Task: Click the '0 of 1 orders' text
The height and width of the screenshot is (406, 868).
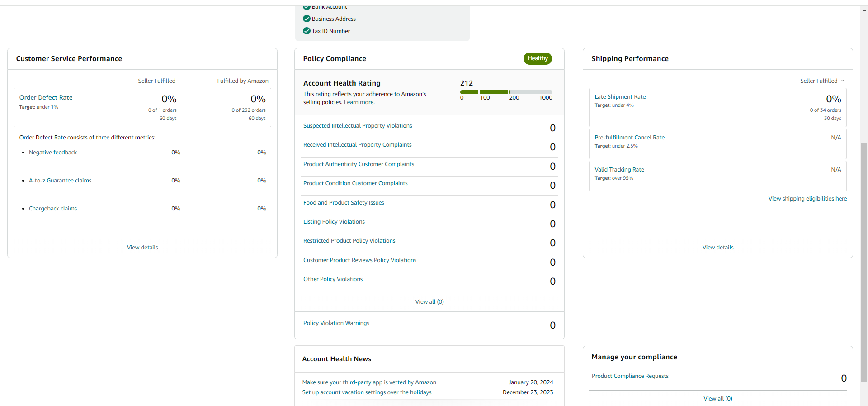Action: point(162,110)
